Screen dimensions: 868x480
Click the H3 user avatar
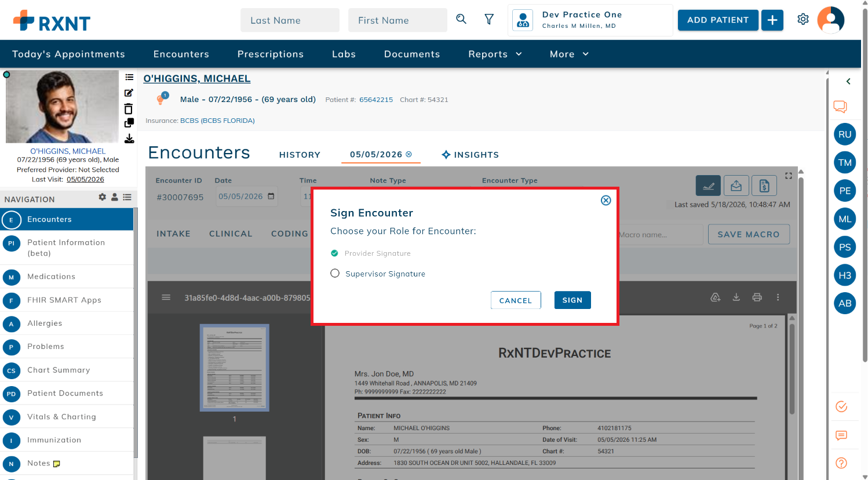tap(845, 275)
